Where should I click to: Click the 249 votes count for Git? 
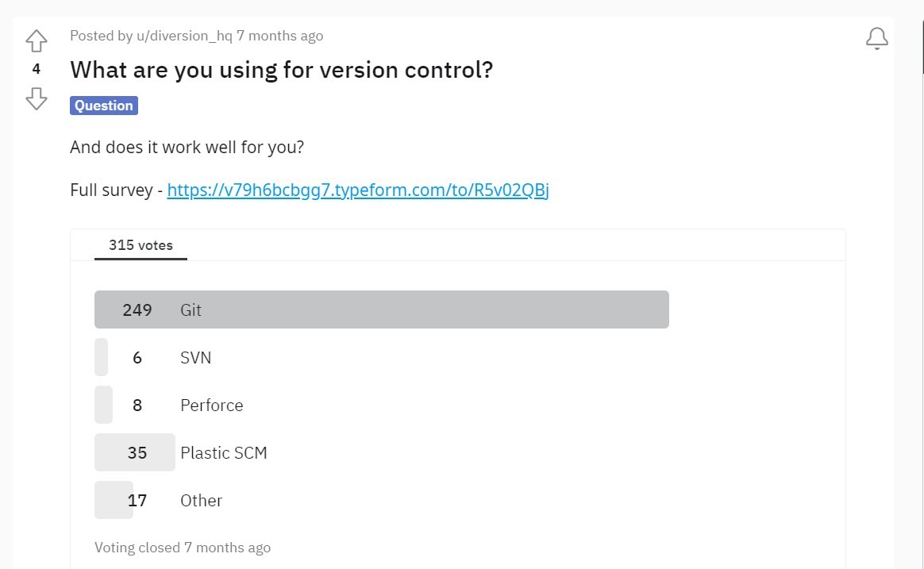click(137, 309)
